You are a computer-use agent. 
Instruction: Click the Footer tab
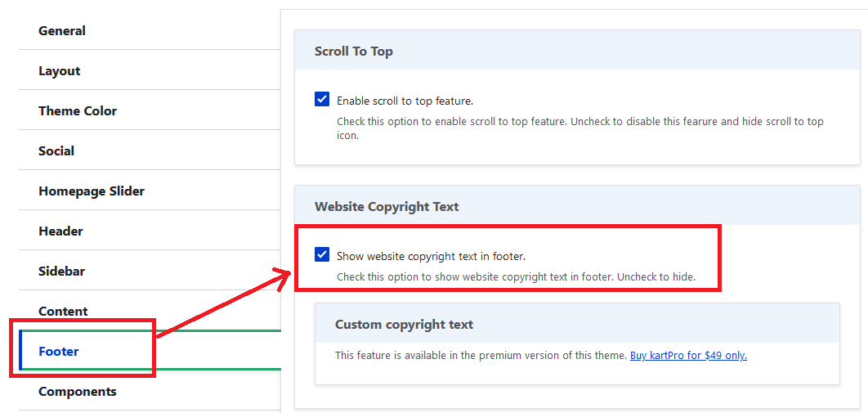pos(59,352)
